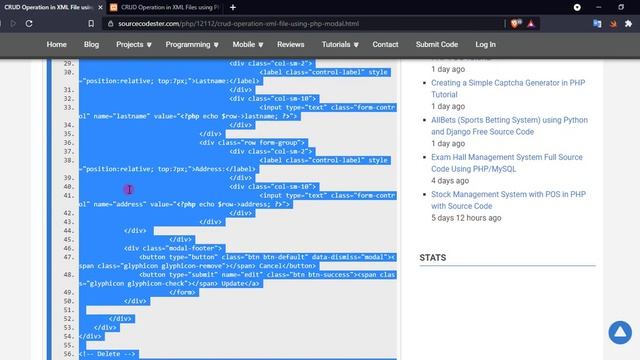Click the padlock site info icon
Viewport: 640px width, 360px height.
pyautogui.click(x=110, y=24)
